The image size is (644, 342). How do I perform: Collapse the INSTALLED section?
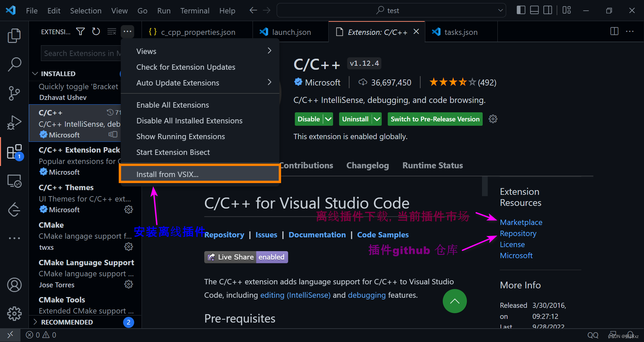35,73
